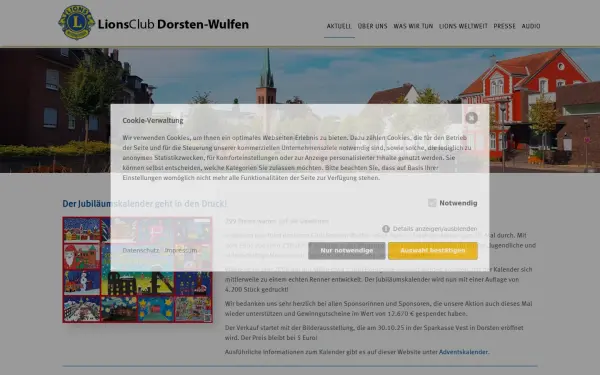Toggle the Notwendig checkbox
This screenshot has width=600, height=375.
click(432, 203)
